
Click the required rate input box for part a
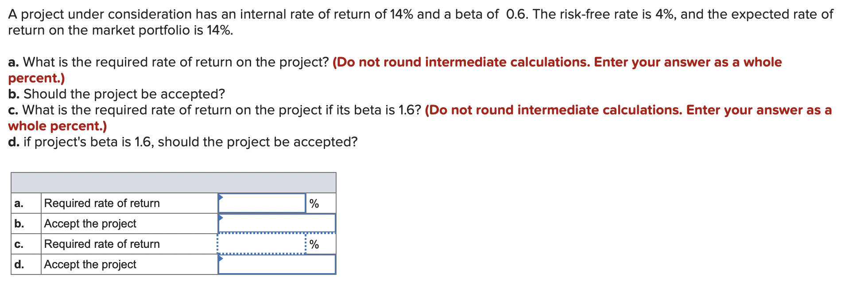(262, 203)
